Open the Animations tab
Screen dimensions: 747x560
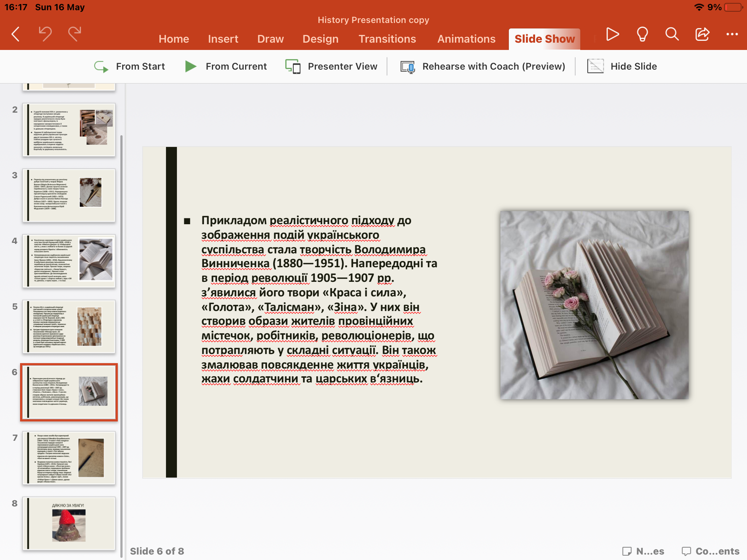coord(466,39)
